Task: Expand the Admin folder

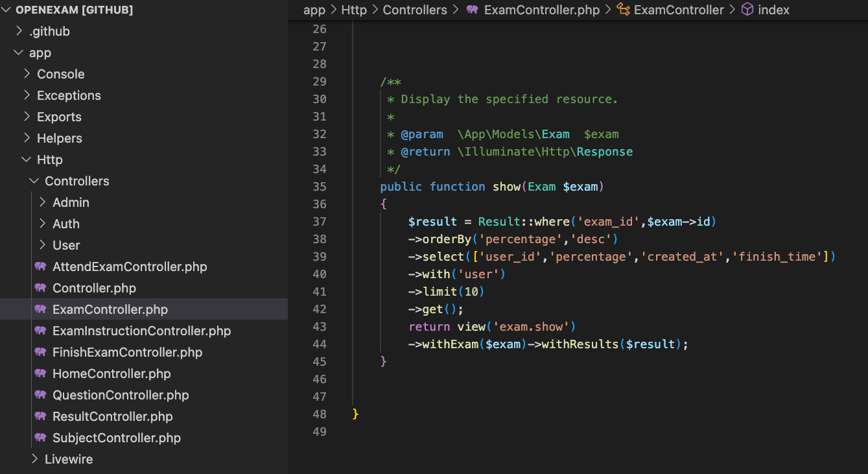Action: pos(43,202)
